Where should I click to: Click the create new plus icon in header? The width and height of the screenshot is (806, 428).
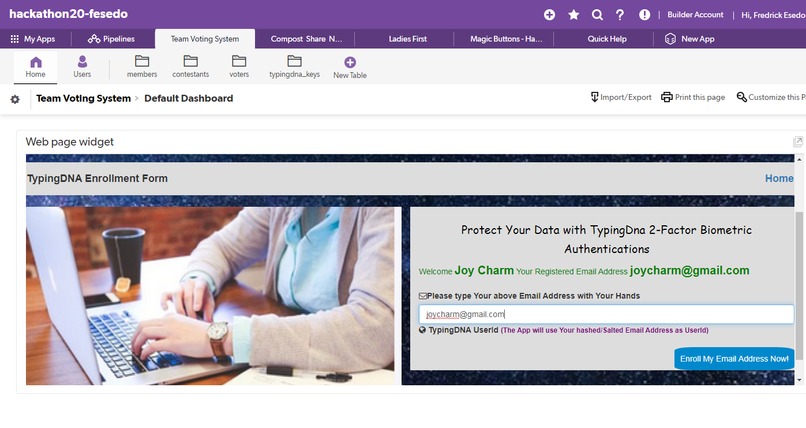coord(549,15)
